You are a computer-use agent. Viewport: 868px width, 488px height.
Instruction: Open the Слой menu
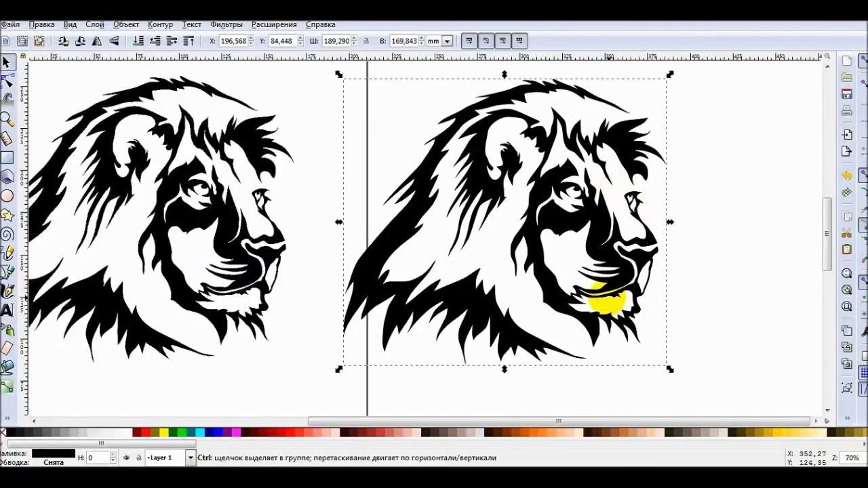(95, 24)
